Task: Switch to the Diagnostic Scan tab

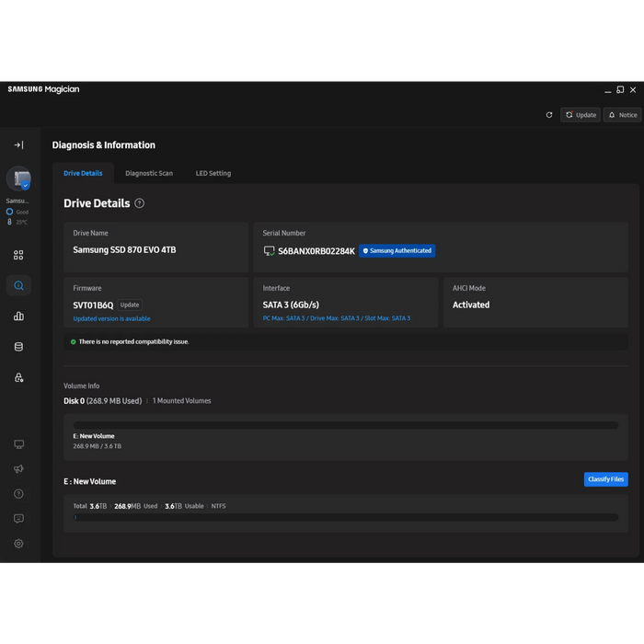Action: [149, 173]
